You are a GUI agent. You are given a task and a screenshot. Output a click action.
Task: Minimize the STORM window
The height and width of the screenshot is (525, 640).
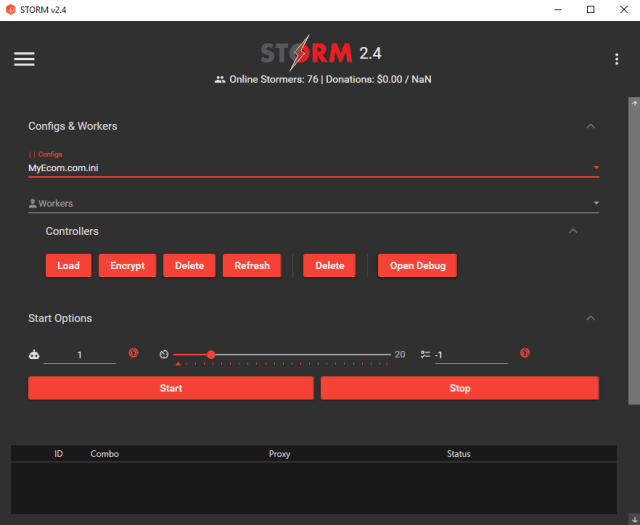pos(558,9)
